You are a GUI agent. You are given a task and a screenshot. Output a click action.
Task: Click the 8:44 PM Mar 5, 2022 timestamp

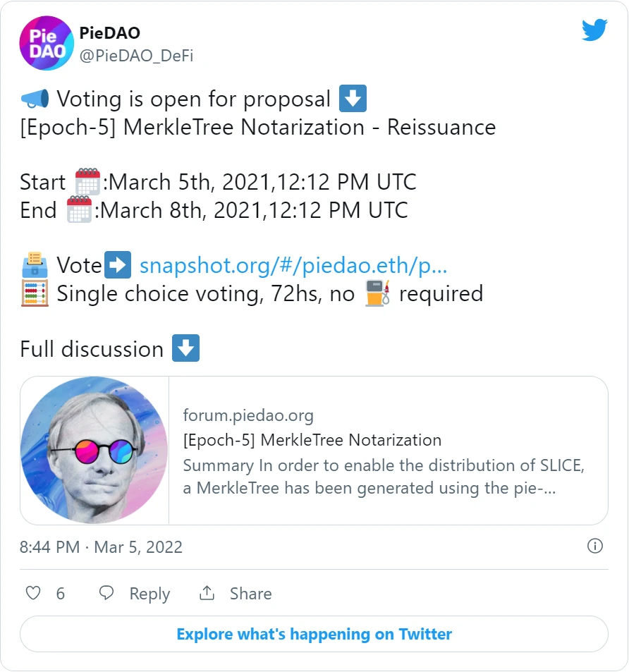point(101,547)
